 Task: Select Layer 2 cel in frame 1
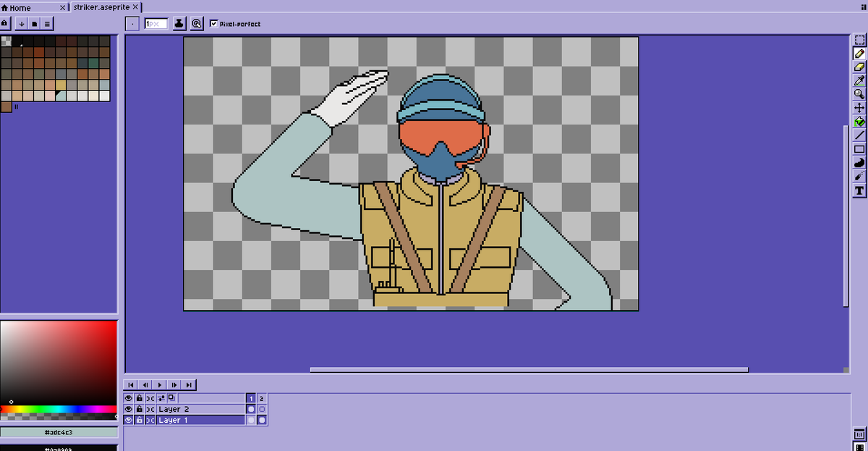click(251, 409)
